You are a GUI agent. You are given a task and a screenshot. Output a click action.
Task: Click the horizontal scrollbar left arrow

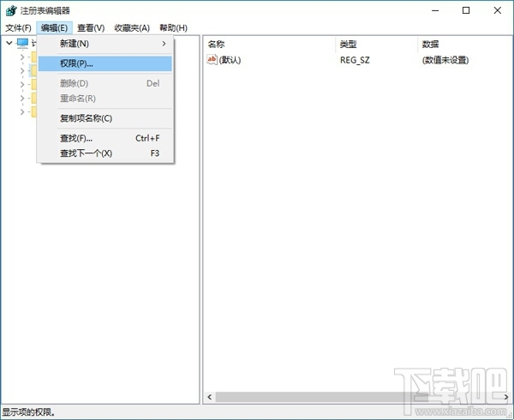tap(210, 397)
